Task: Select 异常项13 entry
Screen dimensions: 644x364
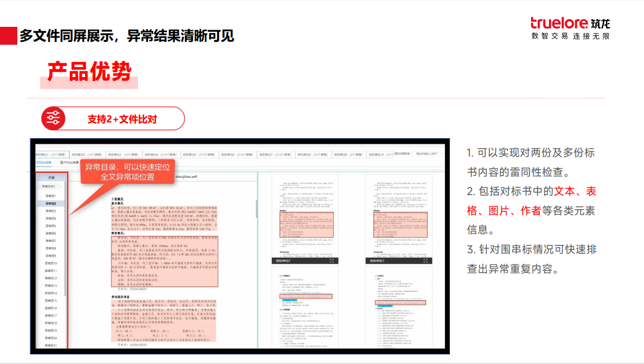Action: pyautogui.click(x=51, y=286)
